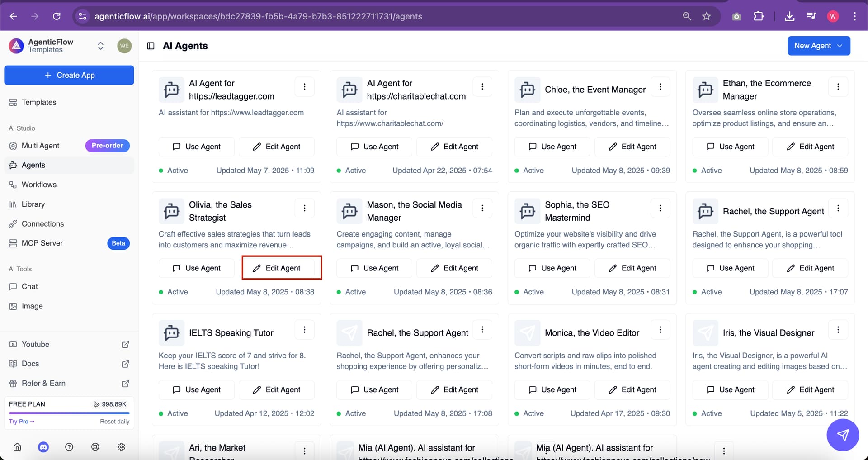This screenshot has height=460, width=868.
Task: Open browser downloads icon
Action: tap(789, 16)
